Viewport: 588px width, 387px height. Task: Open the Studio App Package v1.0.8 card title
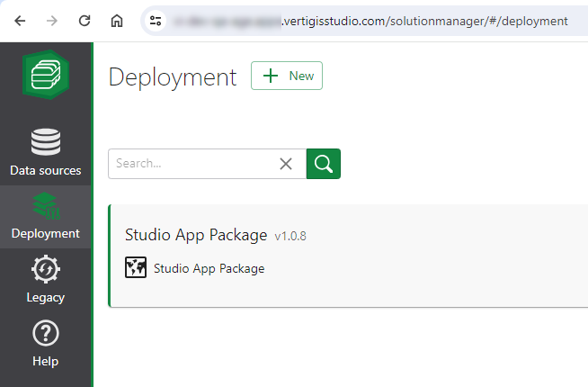point(196,236)
